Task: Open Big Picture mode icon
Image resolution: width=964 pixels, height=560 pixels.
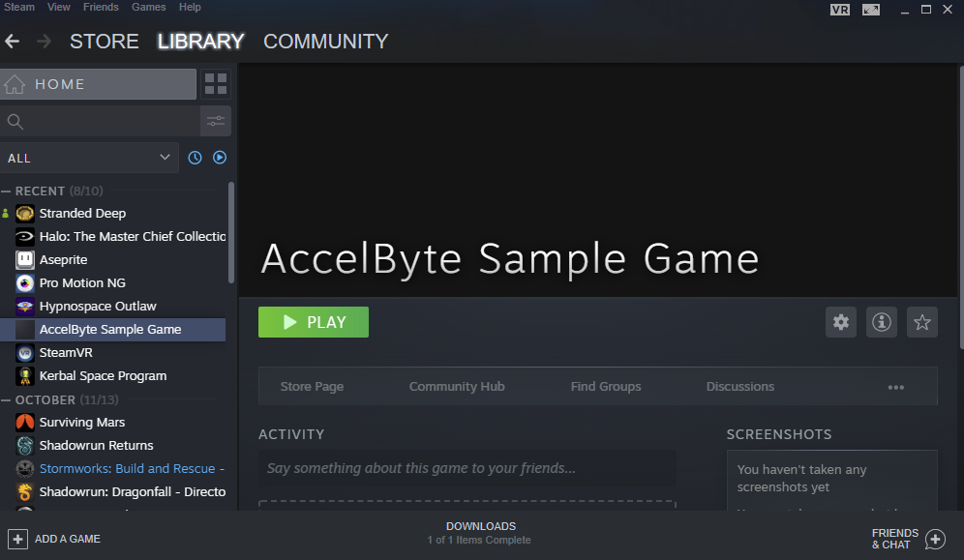Action: point(870,10)
